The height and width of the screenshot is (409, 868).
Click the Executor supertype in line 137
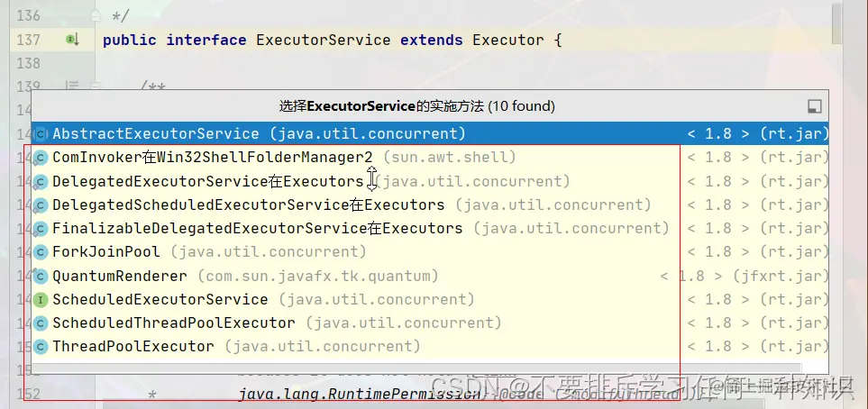coord(508,41)
